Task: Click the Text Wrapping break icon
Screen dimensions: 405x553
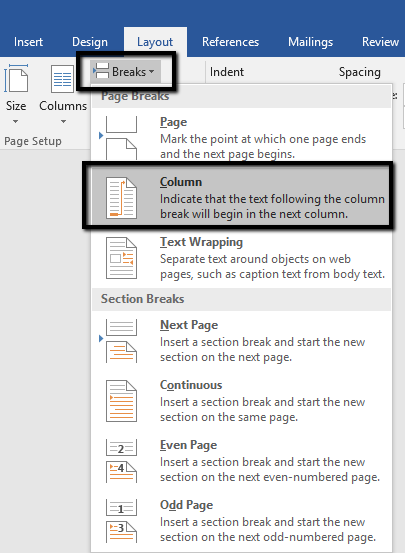Action: pos(121,258)
